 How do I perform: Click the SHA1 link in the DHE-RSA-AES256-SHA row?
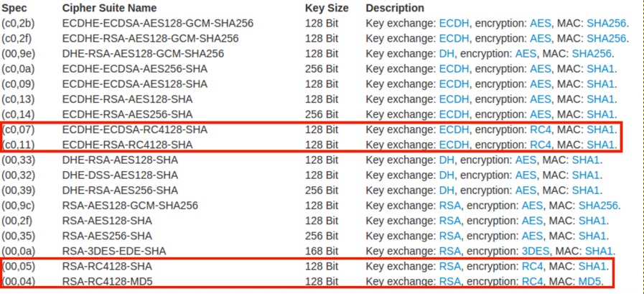coord(586,190)
